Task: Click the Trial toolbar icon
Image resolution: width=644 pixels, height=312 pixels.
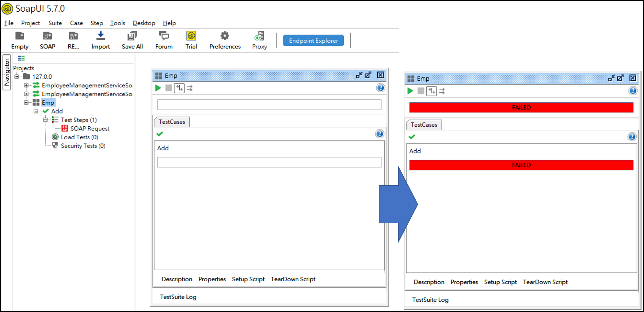Action: 191,36
